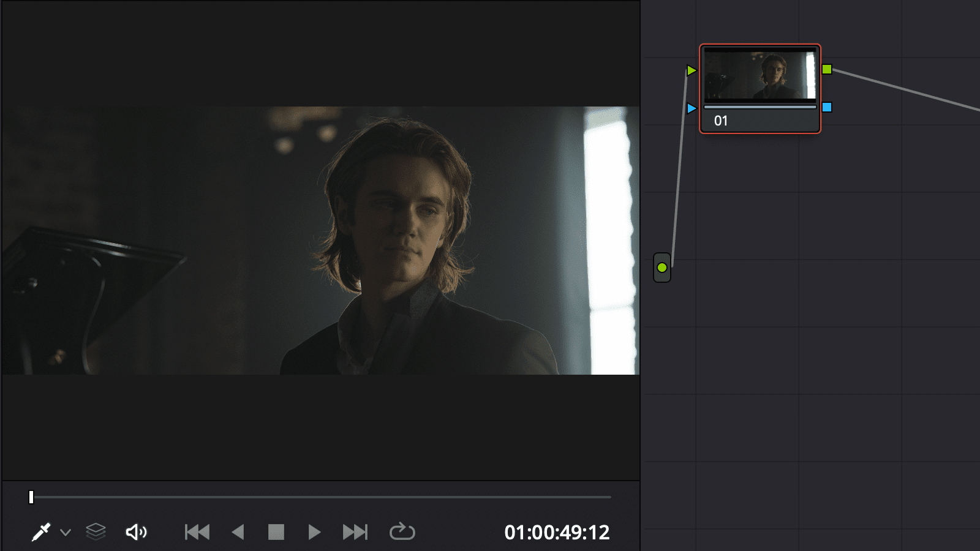The height and width of the screenshot is (551, 980).
Task: Click the green RGB input triangle
Action: [x=692, y=70]
